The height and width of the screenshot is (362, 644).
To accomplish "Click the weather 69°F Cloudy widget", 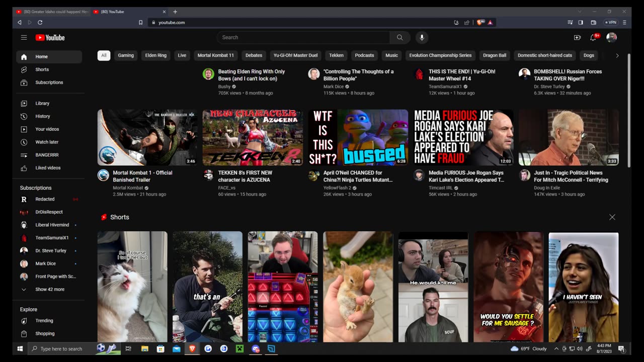I will tap(528, 348).
